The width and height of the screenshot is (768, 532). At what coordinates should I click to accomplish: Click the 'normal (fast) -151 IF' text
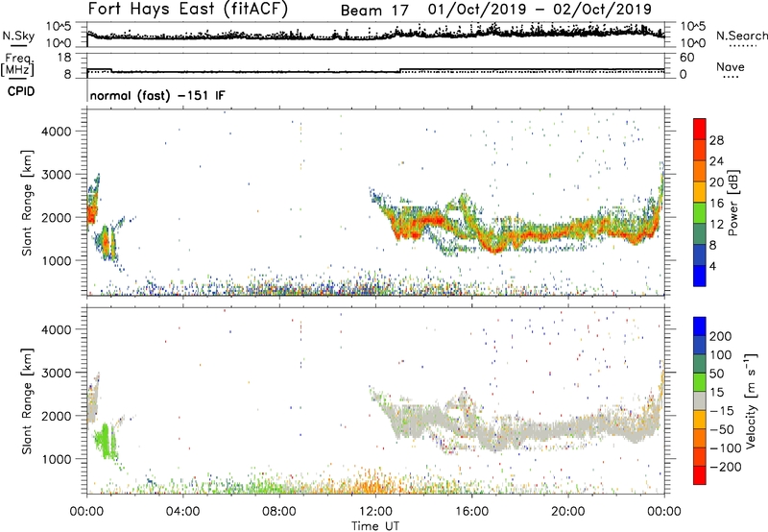[157, 95]
